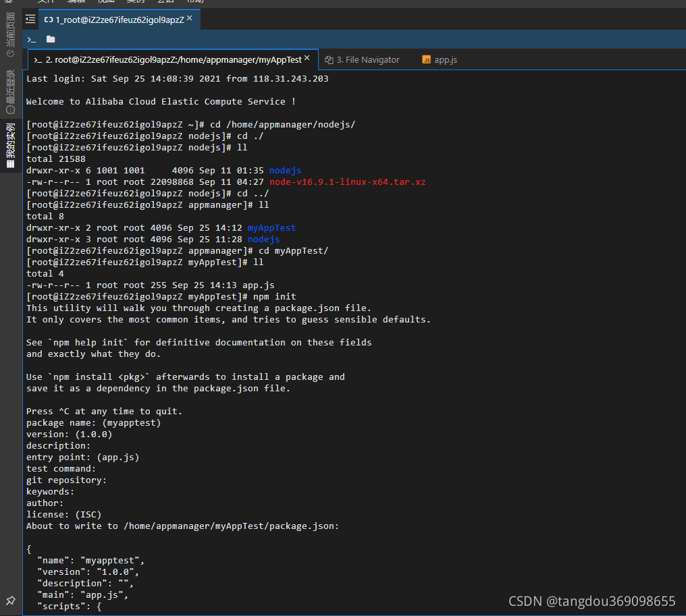The image size is (686, 616).
Task: Click the blue myAppTest directory name
Action: (271, 228)
